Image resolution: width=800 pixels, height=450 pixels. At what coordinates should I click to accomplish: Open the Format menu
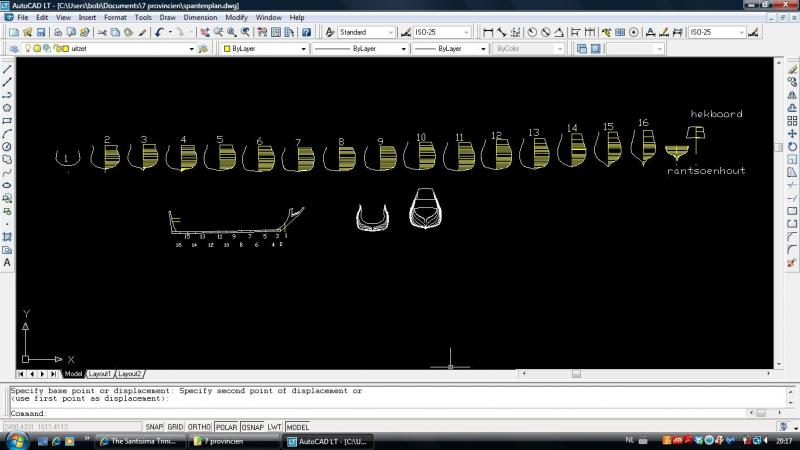point(115,17)
